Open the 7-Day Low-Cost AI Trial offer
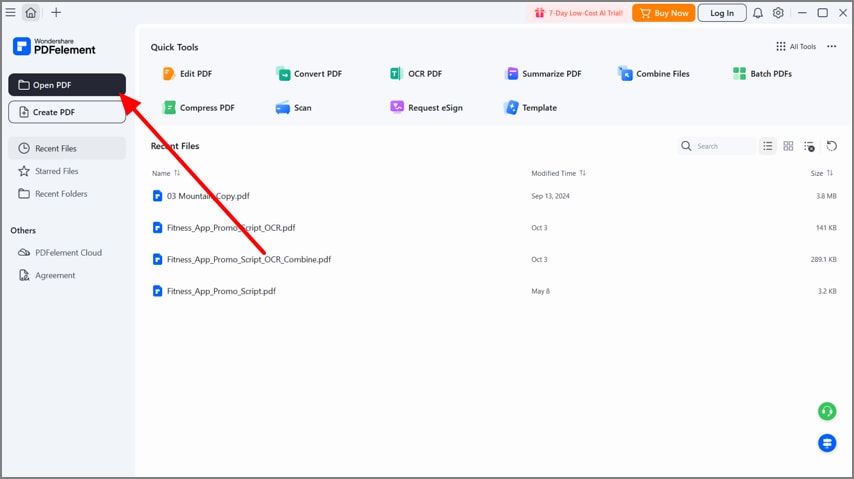This screenshot has height=479, width=854. (x=578, y=13)
